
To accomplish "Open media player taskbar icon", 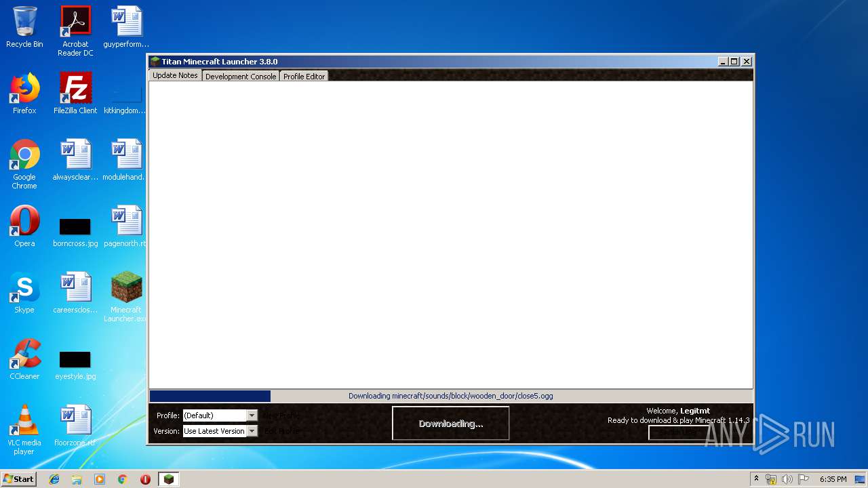I will pos(100,479).
